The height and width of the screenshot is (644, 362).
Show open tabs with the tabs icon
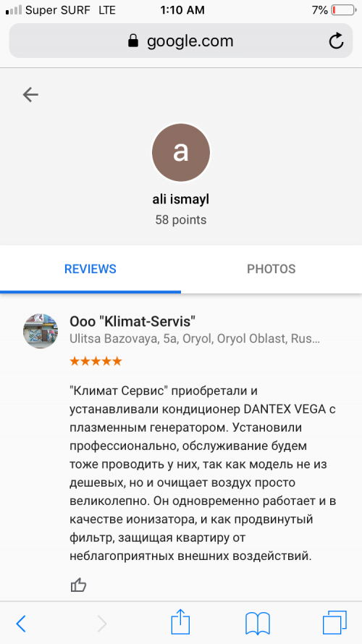pos(334,623)
